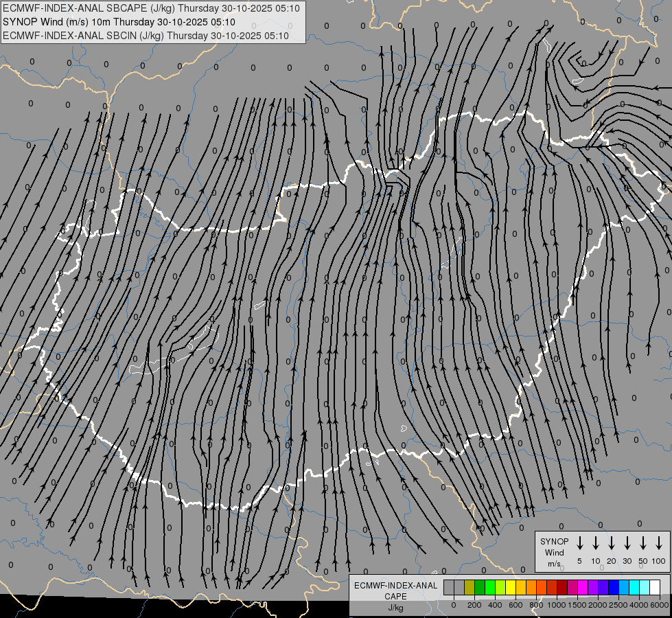Click the SBCIN title line in header box
Image resolution: width=672 pixels, height=618 pixels.
(x=146, y=36)
